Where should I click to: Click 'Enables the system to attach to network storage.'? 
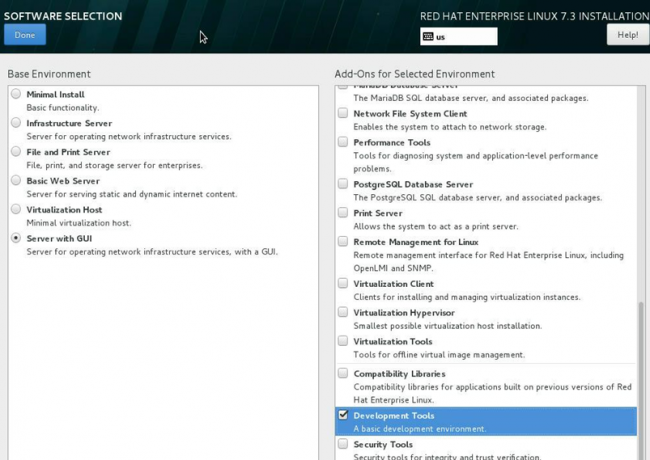[x=450, y=127]
